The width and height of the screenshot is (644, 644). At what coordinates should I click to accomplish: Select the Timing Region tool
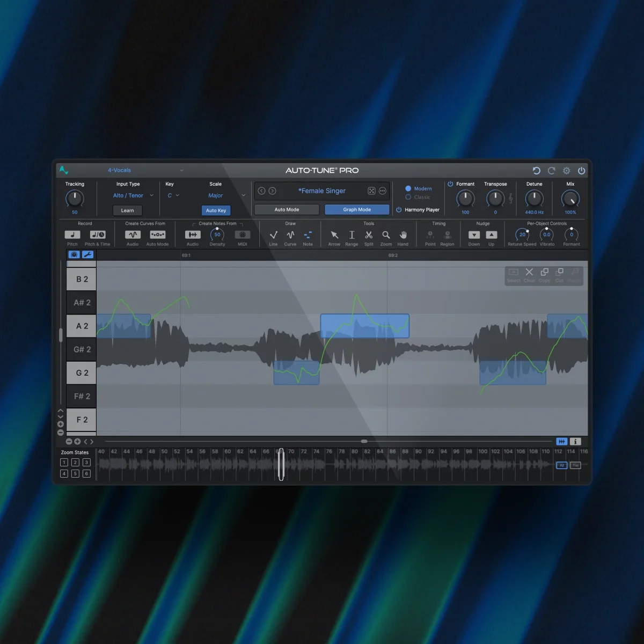tap(447, 235)
